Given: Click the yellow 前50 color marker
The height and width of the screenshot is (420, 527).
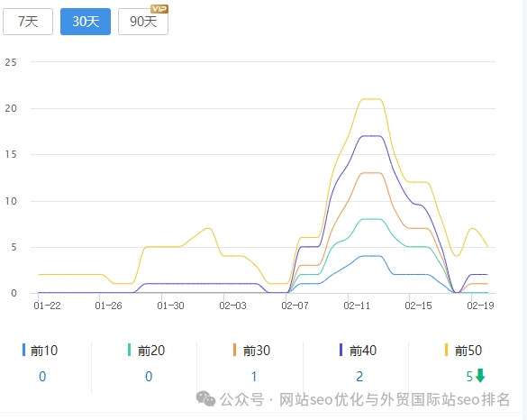Looking at the screenshot, I should (446, 350).
